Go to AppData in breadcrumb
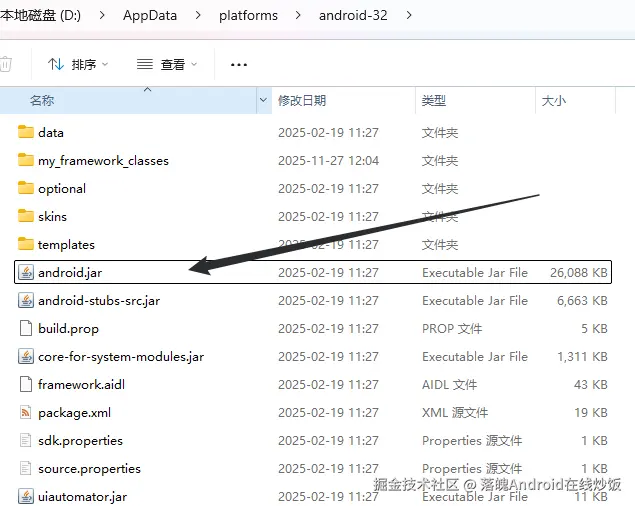 (150, 15)
